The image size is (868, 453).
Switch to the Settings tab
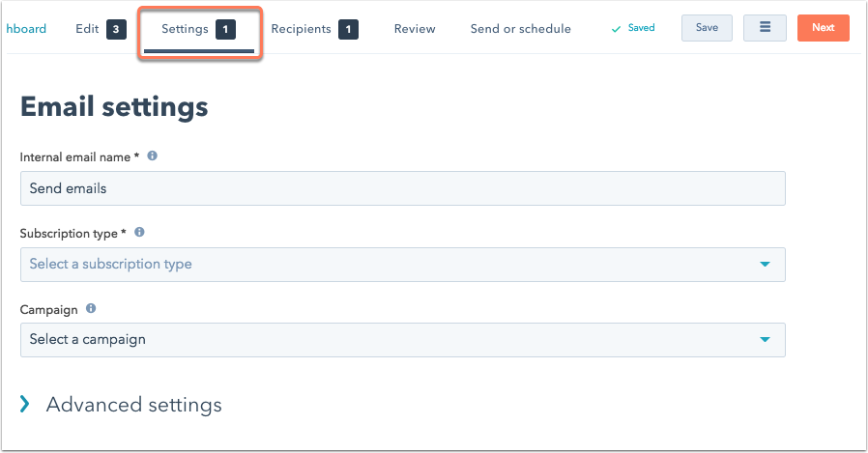pos(198,29)
